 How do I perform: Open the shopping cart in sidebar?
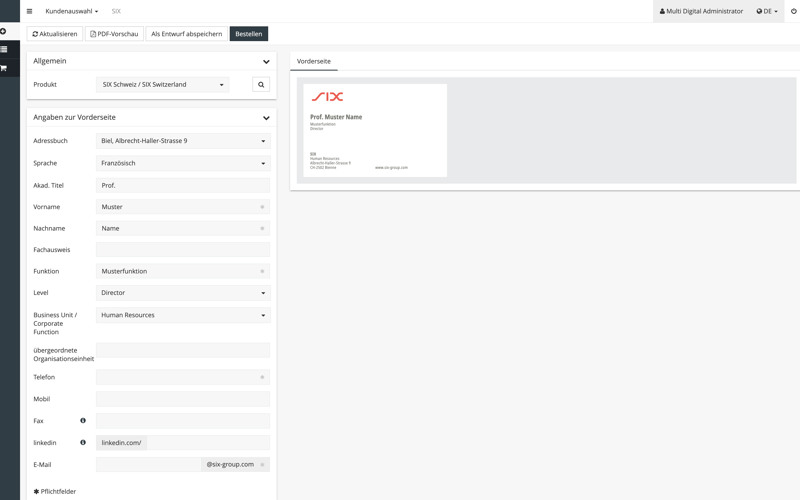(4, 68)
